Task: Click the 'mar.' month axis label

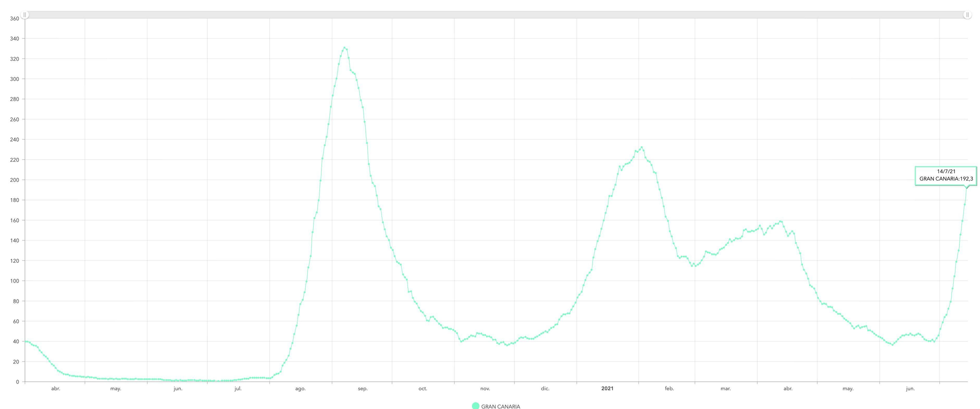Action: 726,388
